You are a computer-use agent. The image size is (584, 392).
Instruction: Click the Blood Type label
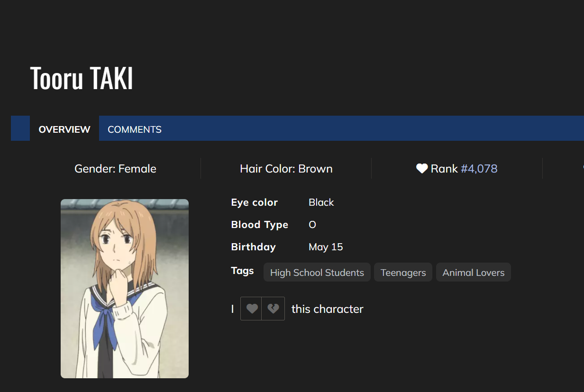point(259,225)
